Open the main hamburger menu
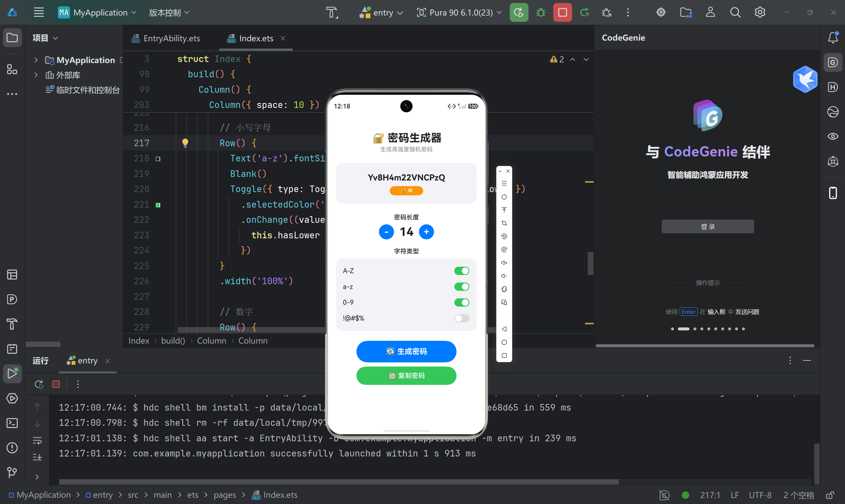This screenshot has height=504, width=845. tap(39, 13)
